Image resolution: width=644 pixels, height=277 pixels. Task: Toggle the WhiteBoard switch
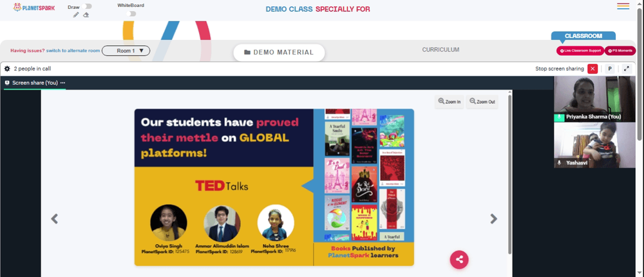point(131,14)
